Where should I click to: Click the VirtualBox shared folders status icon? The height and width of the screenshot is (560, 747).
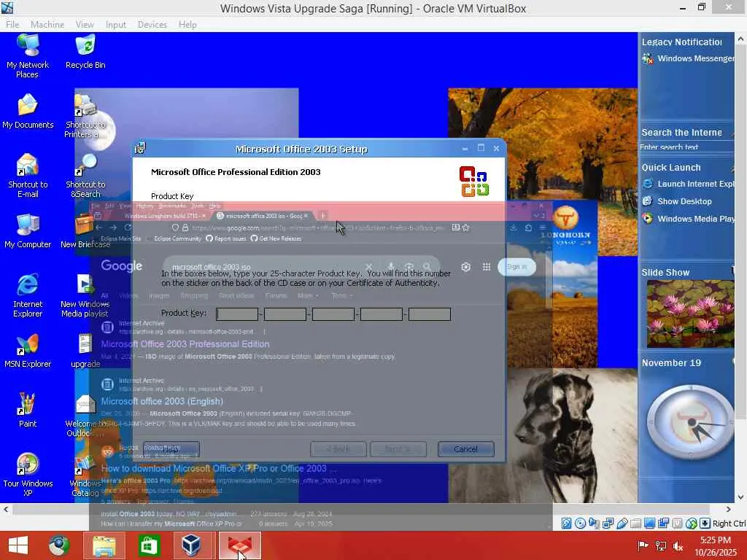(x=635, y=524)
